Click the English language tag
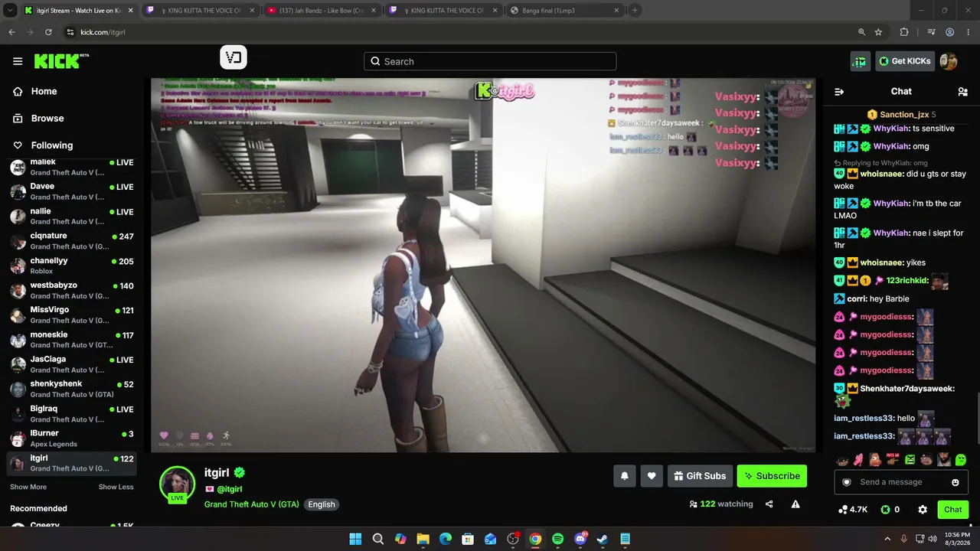Image resolution: width=980 pixels, height=551 pixels. (x=322, y=504)
